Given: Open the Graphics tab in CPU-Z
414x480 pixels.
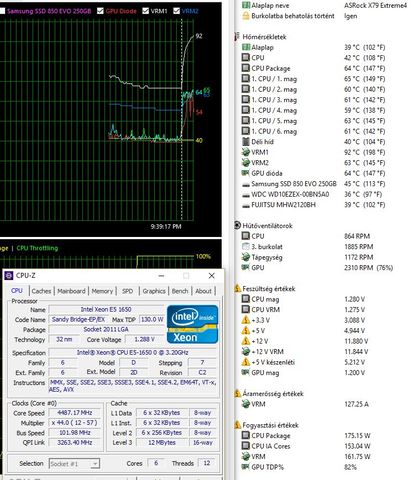Looking at the screenshot, I should [154, 291].
